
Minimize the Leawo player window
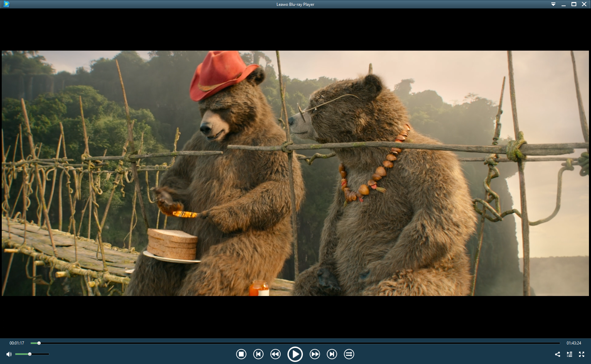tap(564, 4)
